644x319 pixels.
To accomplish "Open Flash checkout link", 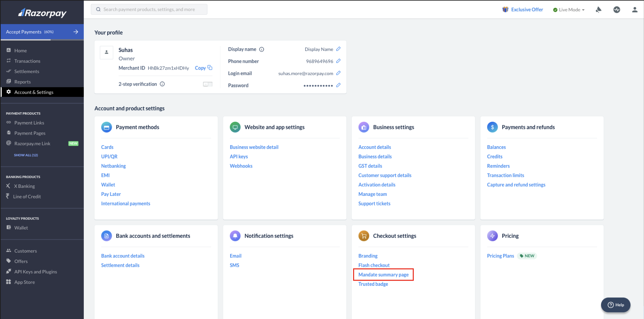I will coord(374,265).
